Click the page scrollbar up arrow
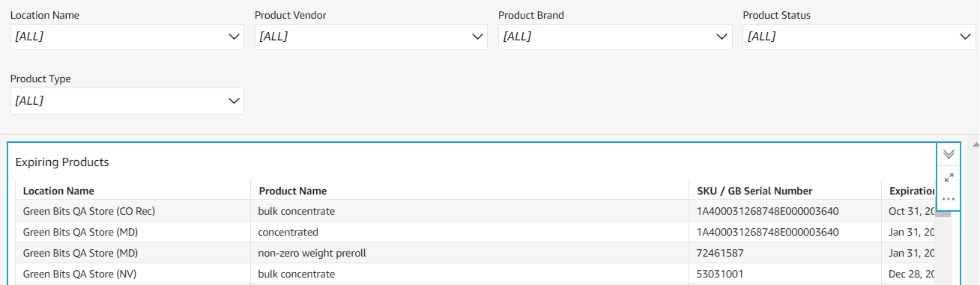 [x=975, y=144]
